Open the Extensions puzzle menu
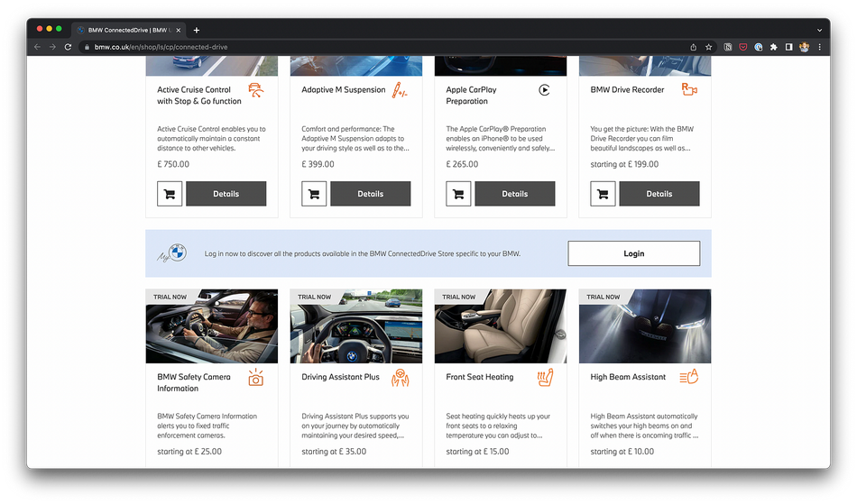The image size is (857, 504). [773, 47]
